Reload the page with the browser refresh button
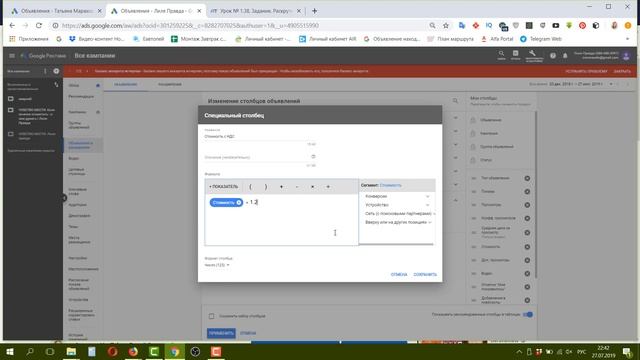Image resolution: width=640 pixels, height=360 pixels. coord(39,25)
